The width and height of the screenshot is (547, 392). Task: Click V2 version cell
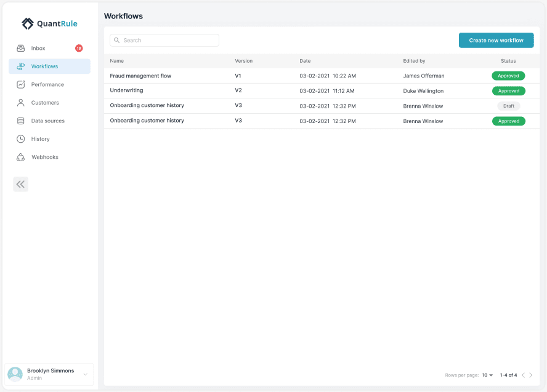(238, 90)
